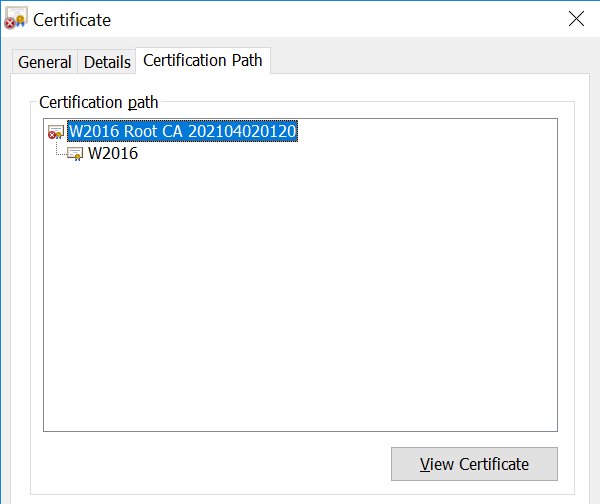Click the untrusted root CA certificate icon

(56, 132)
